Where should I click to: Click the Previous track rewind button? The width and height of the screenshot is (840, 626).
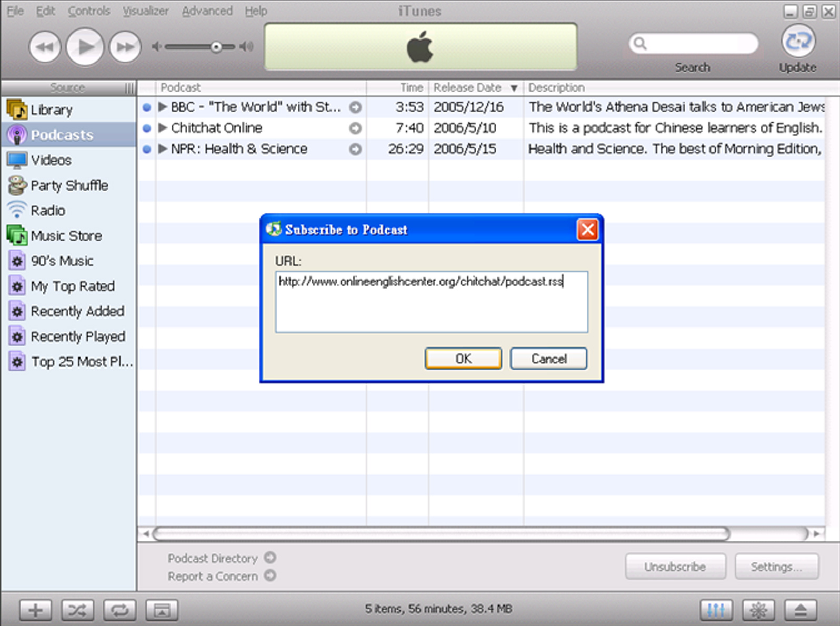click(x=45, y=47)
